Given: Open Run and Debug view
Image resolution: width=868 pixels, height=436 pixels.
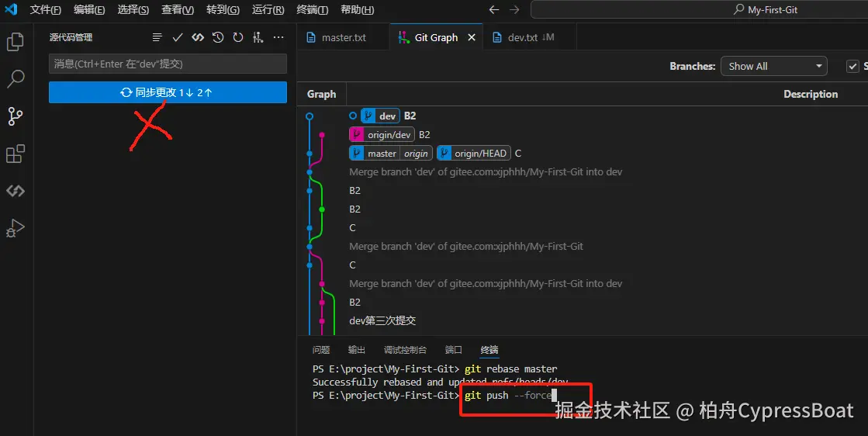Looking at the screenshot, I should tap(16, 228).
